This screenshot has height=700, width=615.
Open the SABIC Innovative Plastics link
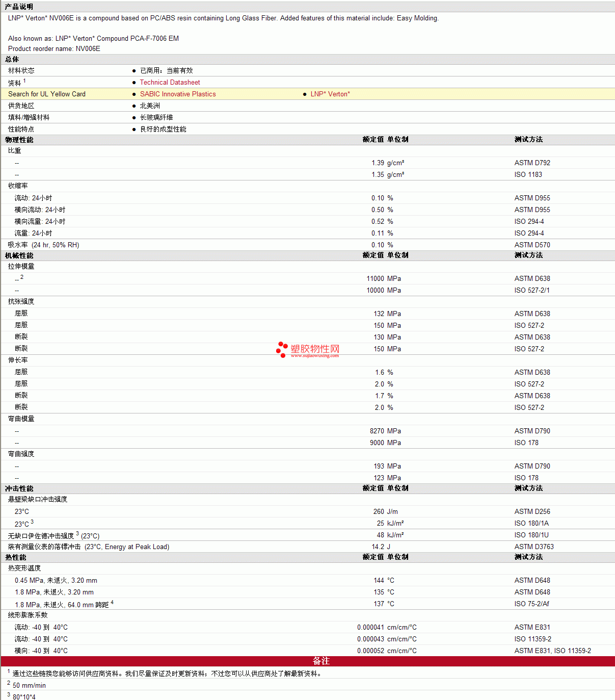point(178,94)
